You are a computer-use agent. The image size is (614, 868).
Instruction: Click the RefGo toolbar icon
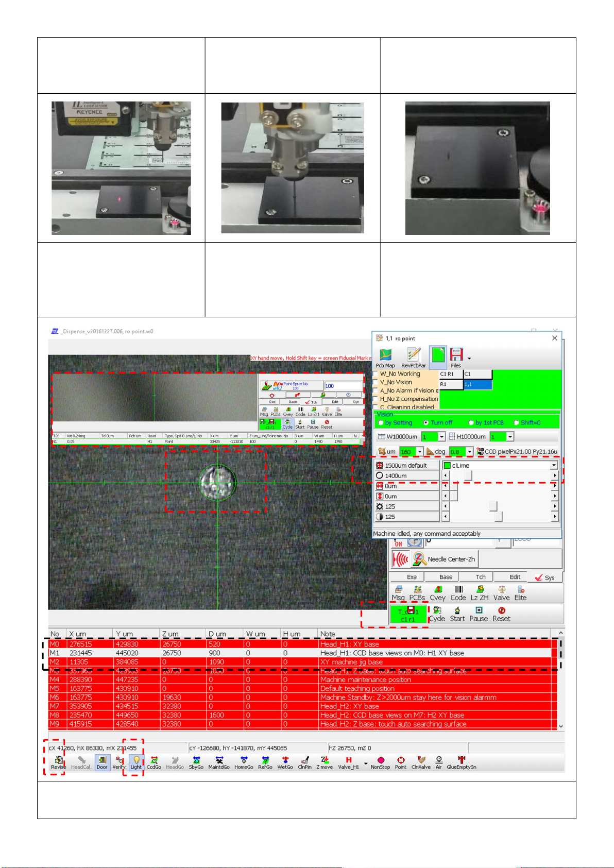[x=265, y=762]
